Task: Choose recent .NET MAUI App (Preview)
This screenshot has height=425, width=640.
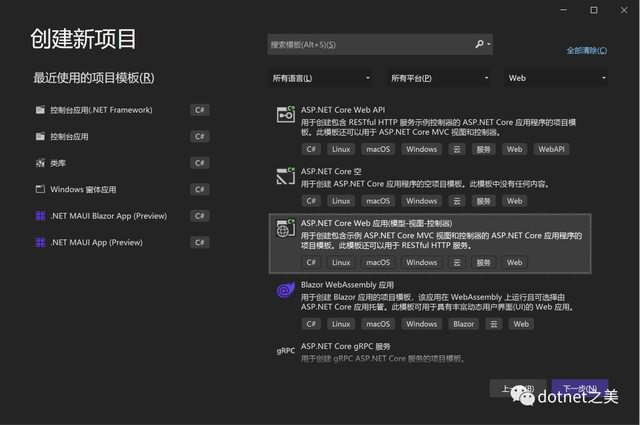Action: pos(122,243)
